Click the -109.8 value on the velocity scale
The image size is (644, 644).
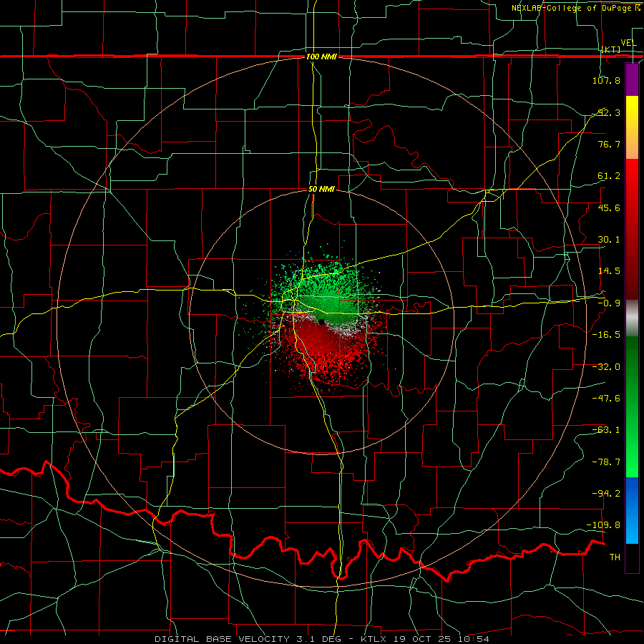(604, 525)
